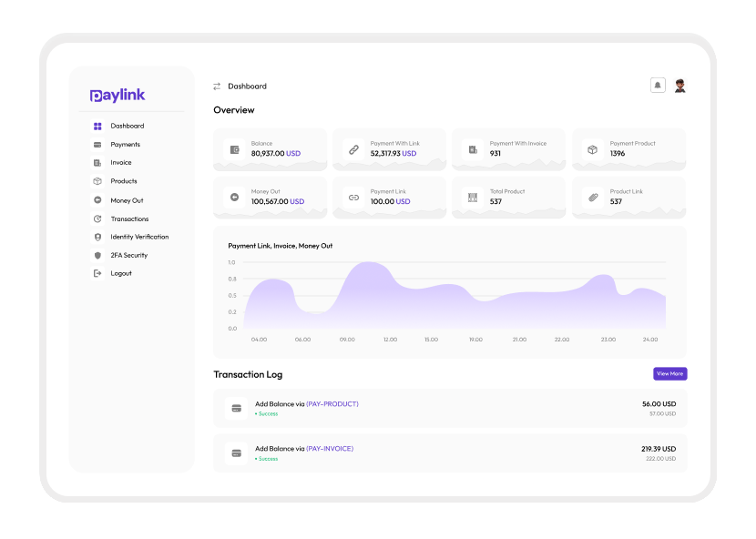
Task: Click the Paylink logo
Action: pyautogui.click(x=117, y=96)
